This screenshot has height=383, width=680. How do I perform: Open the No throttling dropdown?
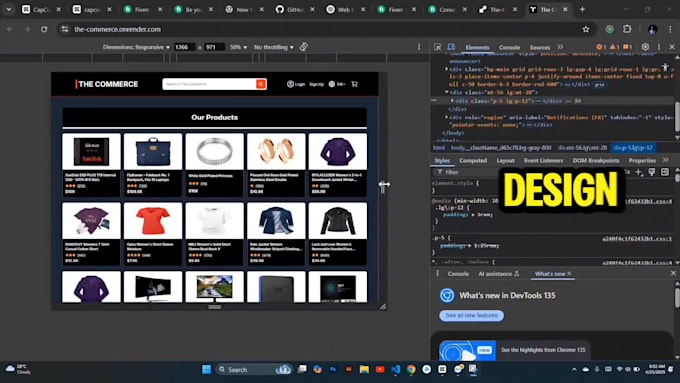(x=274, y=47)
